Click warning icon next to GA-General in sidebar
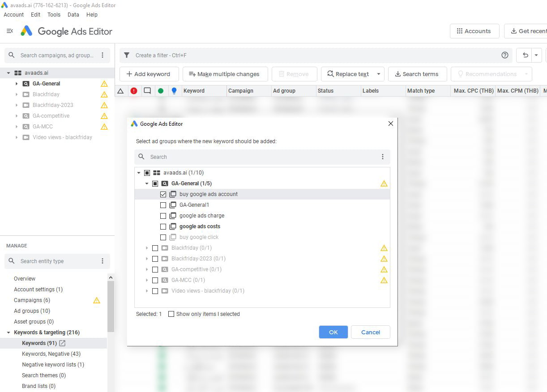547x392 pixels. tap(104, 84)
